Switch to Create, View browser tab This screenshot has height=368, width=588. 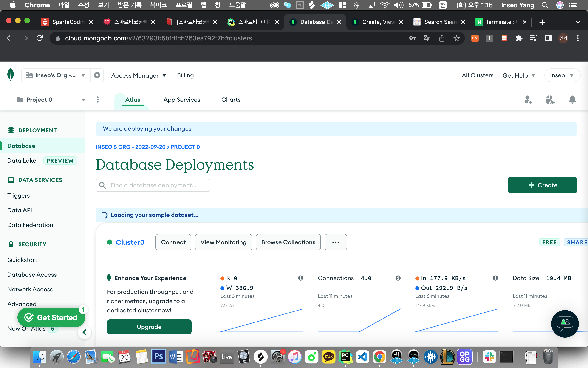(377, 22)
